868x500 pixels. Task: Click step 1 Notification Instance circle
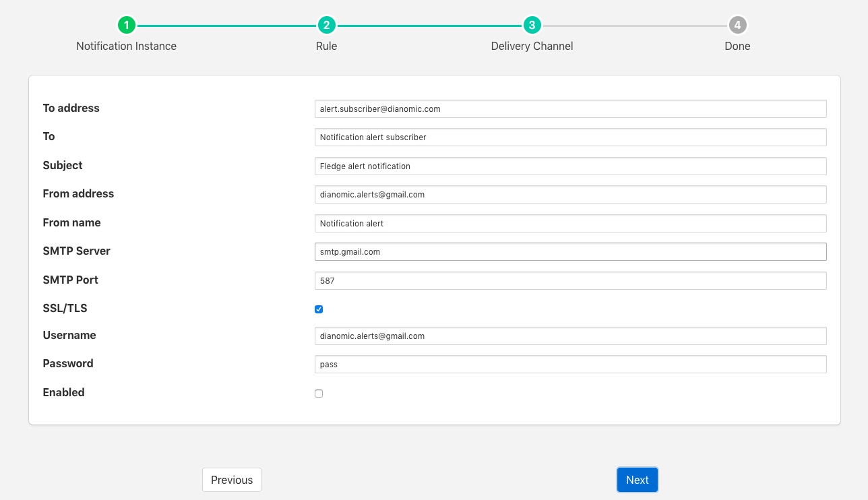(x=126, y=26)
